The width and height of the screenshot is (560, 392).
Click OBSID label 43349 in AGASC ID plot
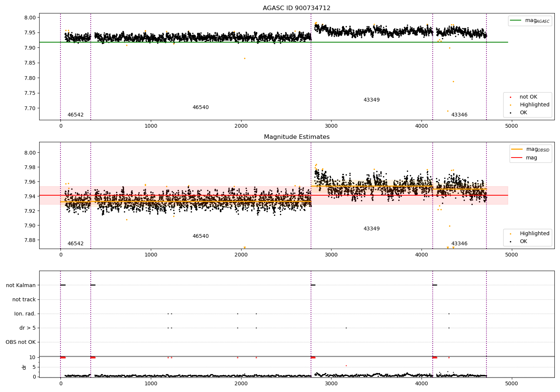[371, 100]
